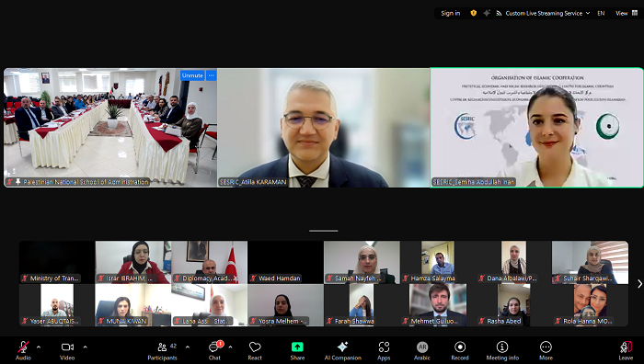
Task: Open AI Companion sparkle icon
Action: [342, 347]
